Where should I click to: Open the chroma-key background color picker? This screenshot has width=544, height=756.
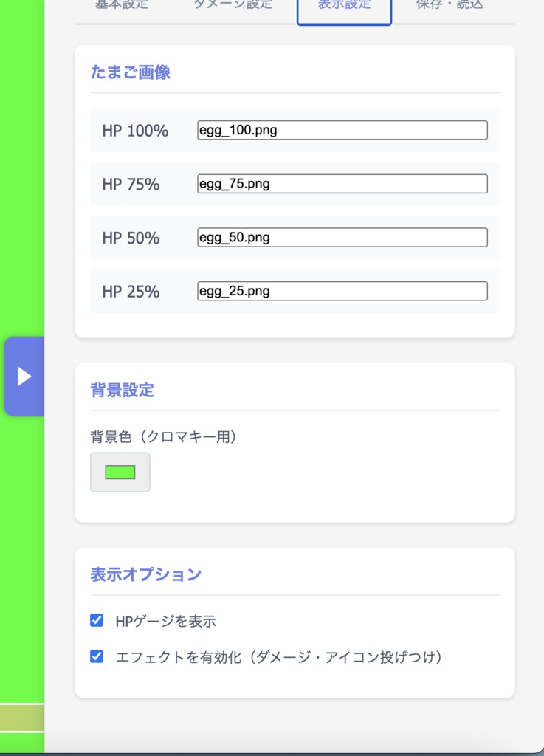tap(120, 472)
